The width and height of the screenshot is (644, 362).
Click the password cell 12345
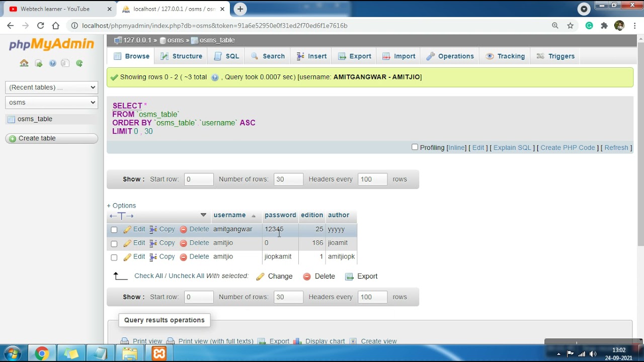point(280,229)
